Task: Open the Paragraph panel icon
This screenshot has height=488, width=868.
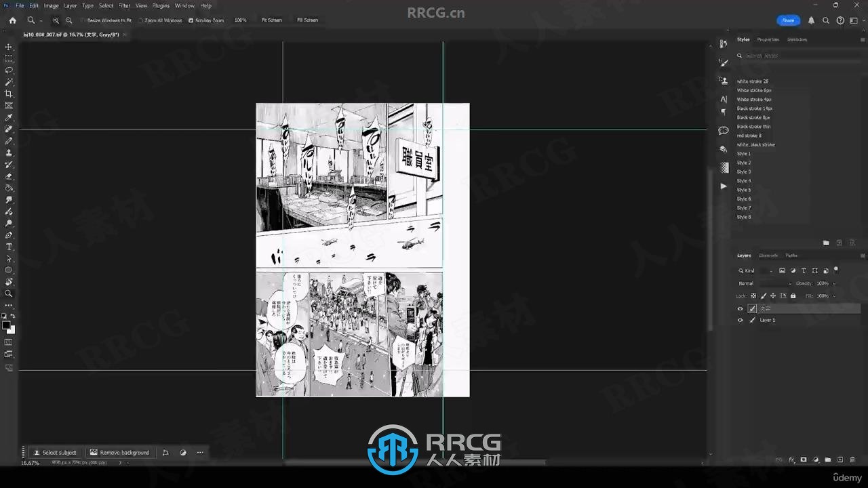Action: click(724, 112)
